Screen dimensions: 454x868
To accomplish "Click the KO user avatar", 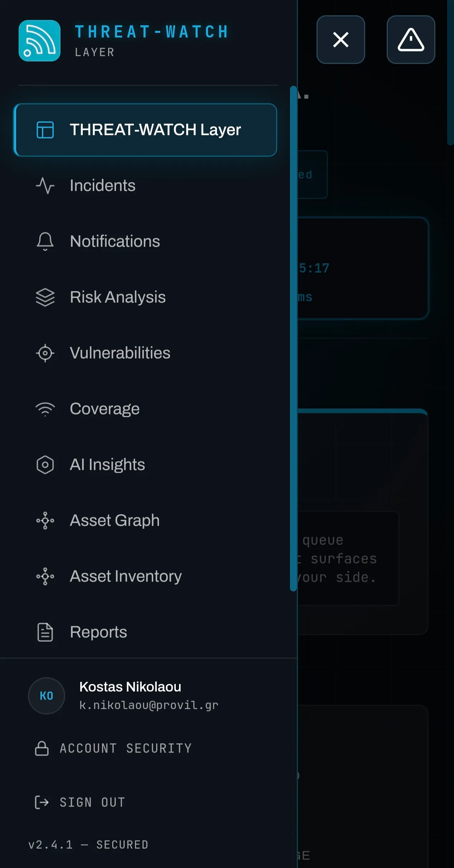I will click(47, 696).
